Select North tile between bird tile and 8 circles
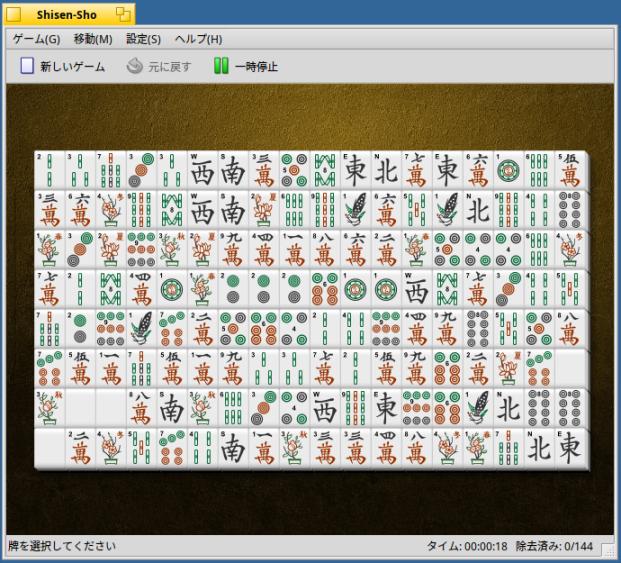Screen dimensions: 621x563 click(x=509, y=408)
